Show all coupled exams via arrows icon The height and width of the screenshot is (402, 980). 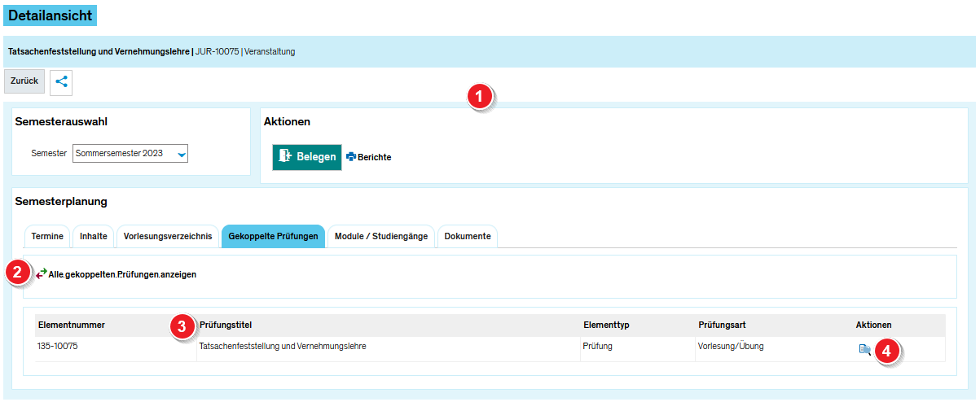[42, 274]
